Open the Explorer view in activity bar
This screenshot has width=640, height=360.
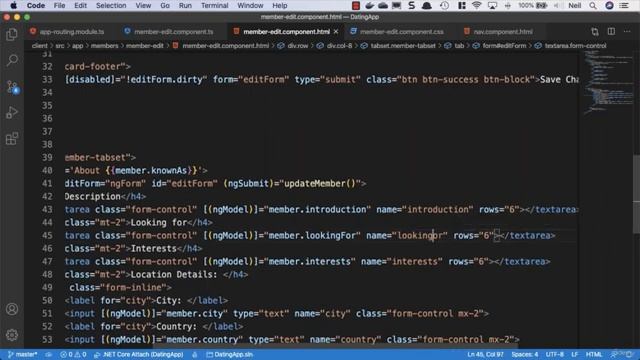pyautogui.click(x=12, y=35)
